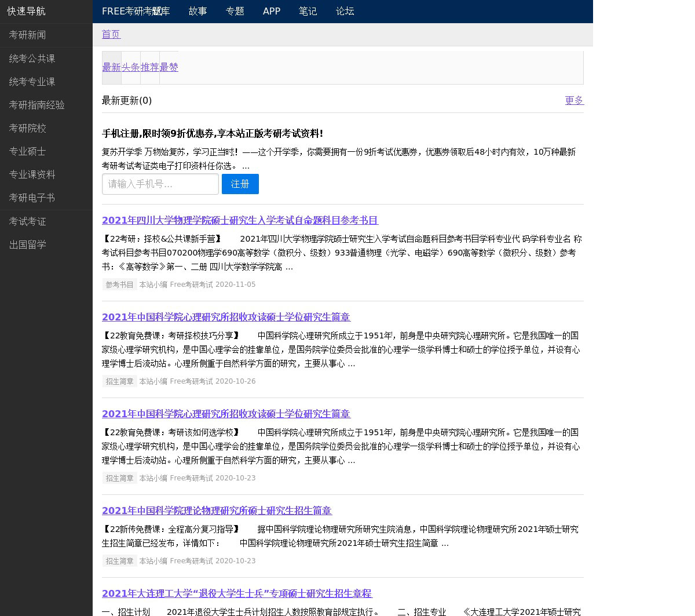This screenshot has width=695, height=616.
Task: Select 统考公共课 sidebar item
Action: click(32, 59)
